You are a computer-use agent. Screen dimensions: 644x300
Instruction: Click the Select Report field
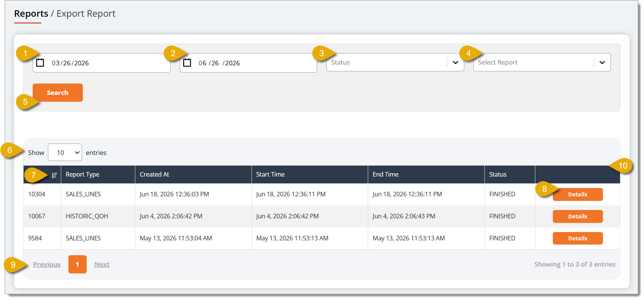[542, 62]
